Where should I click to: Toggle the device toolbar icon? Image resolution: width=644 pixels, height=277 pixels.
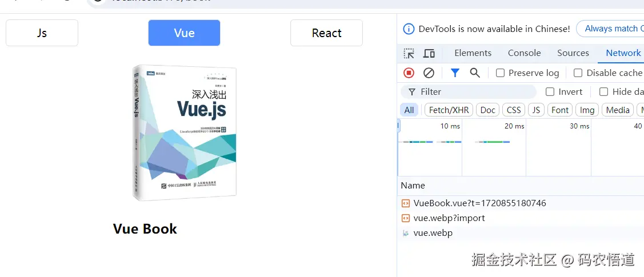pos(429,53)
